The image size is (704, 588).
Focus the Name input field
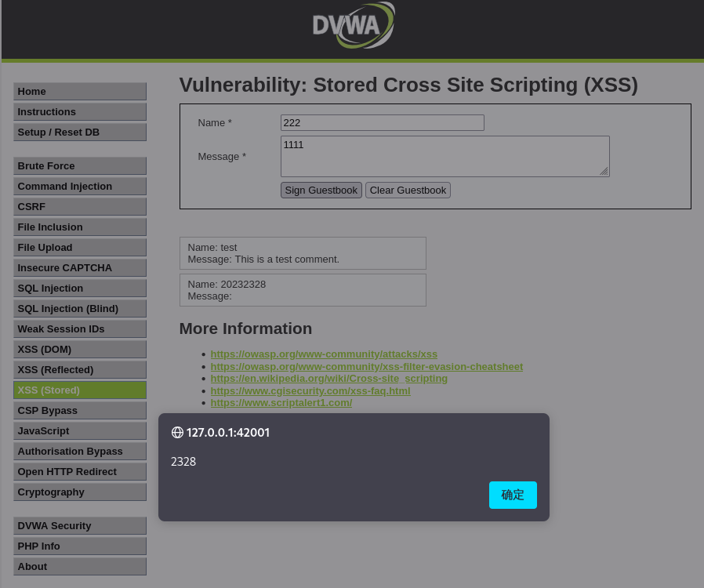382,122
